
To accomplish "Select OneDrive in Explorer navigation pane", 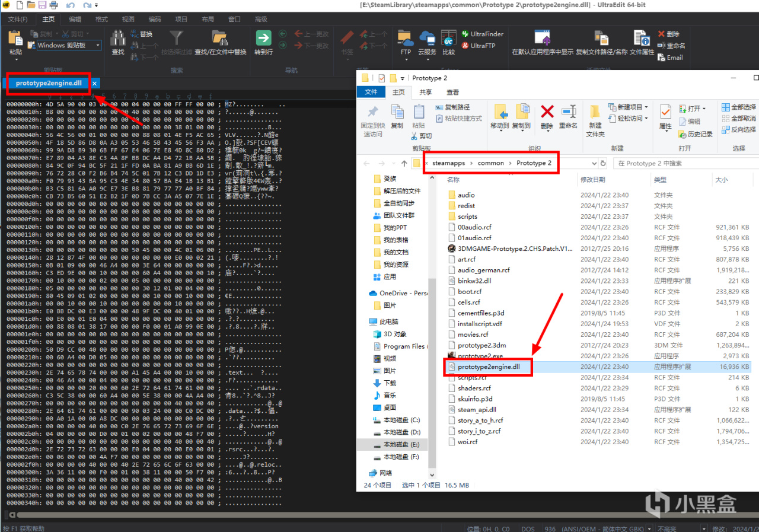I will point(398,293).
